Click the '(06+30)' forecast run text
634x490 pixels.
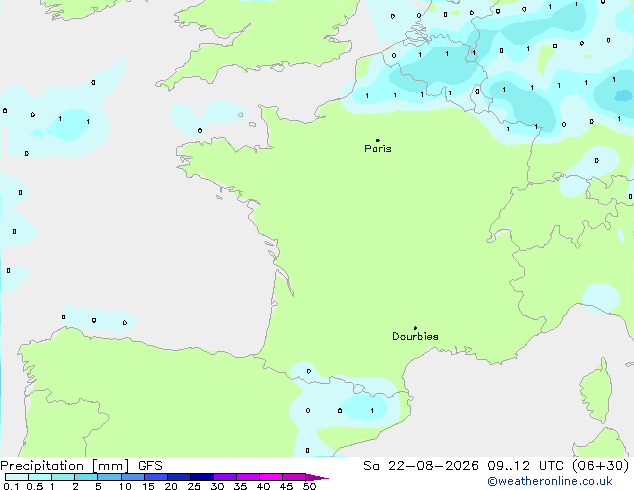(x=601, y=466)
